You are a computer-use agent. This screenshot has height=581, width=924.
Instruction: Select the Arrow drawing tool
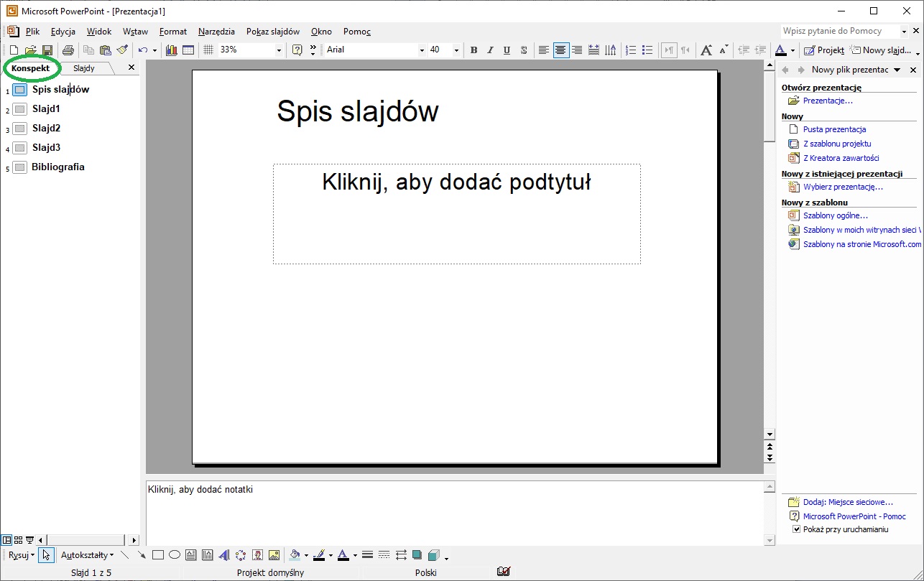point(142,555)
